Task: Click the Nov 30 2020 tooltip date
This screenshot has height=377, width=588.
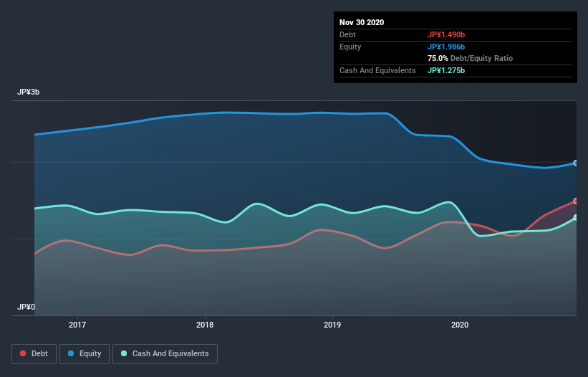Action: tap(362, 22)
